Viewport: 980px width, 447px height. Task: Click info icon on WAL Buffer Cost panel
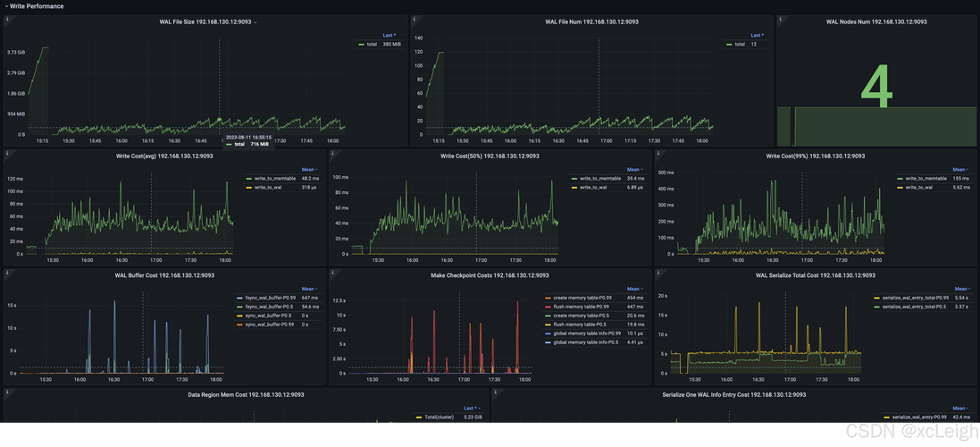coord(7,272)
